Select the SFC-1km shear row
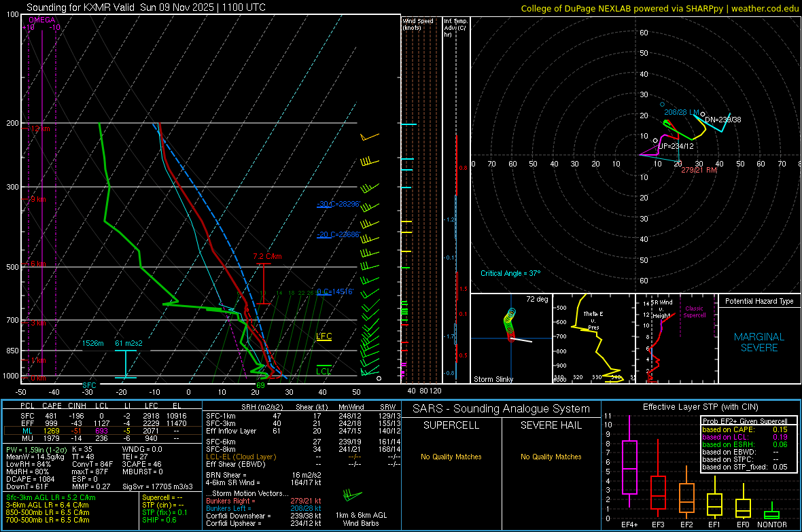This screenshot has height=532, width=802. tap(303, 416)
